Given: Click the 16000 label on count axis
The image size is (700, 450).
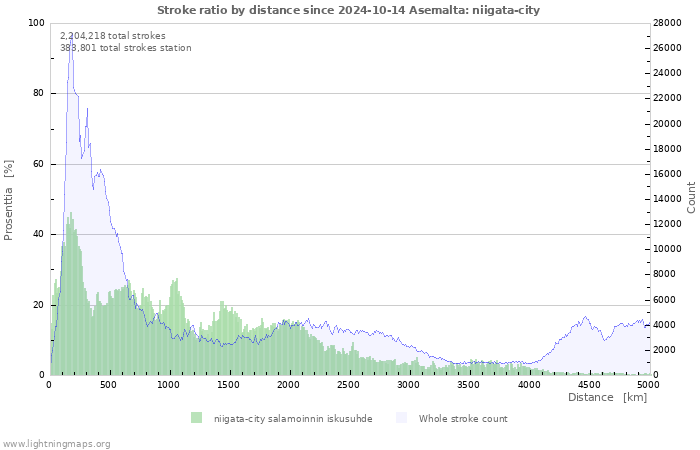Looking at the screenshot, I should (667, 174).
